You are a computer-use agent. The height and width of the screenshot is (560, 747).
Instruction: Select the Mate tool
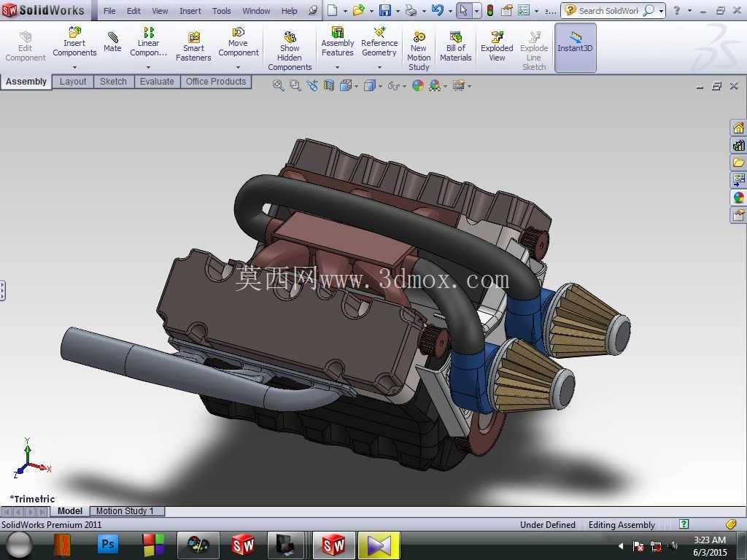click(x=112, y=43)
